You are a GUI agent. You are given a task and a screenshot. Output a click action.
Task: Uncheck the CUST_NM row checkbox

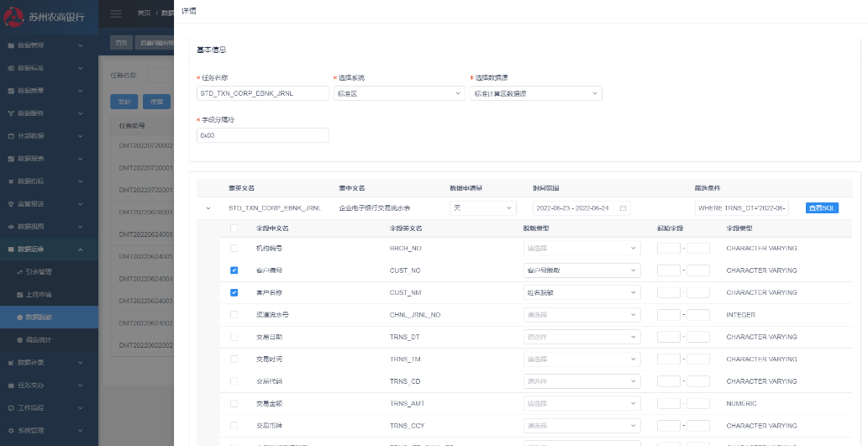tap(234, 293)
